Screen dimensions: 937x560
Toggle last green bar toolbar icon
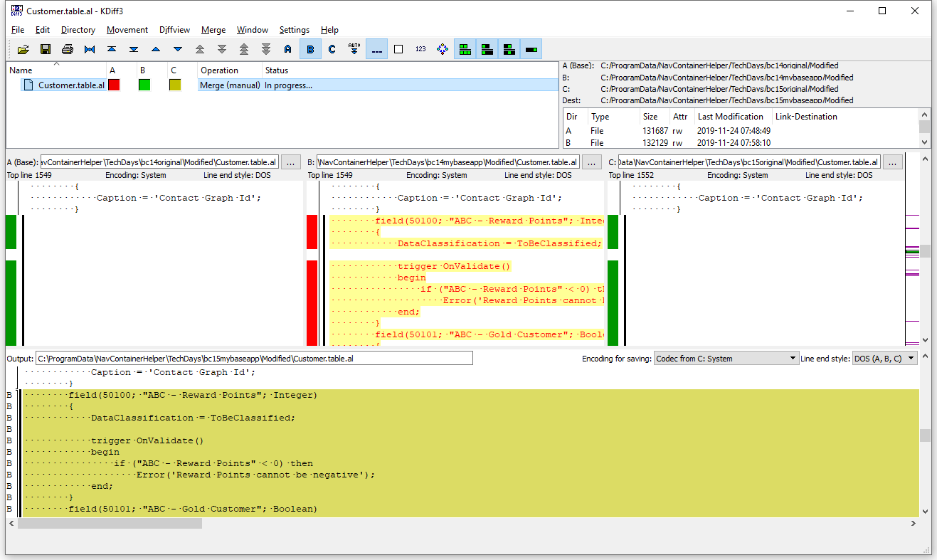coord(531,49)
